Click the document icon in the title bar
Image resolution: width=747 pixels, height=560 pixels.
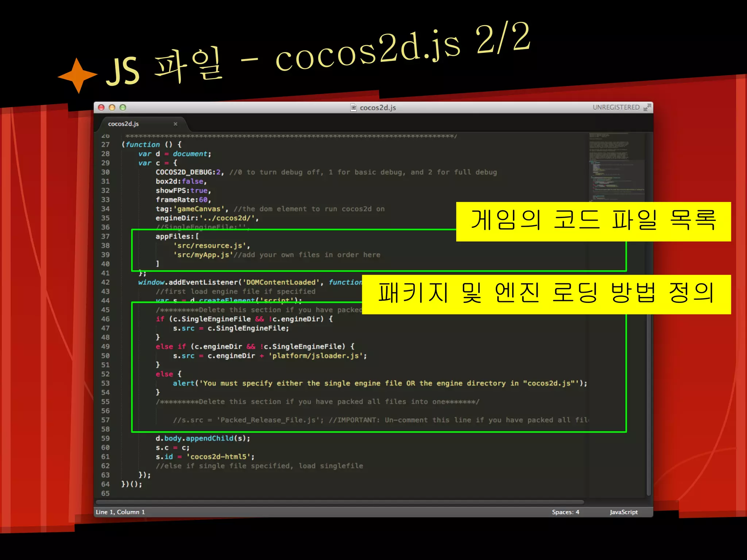pos(353,108)
